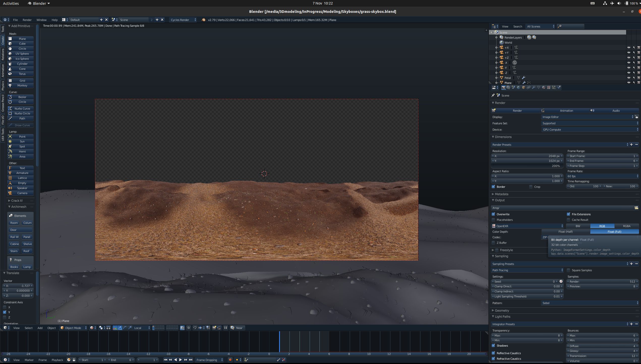
Task: Open the Constraints properties tab (chain icon)
Action: 529,87
